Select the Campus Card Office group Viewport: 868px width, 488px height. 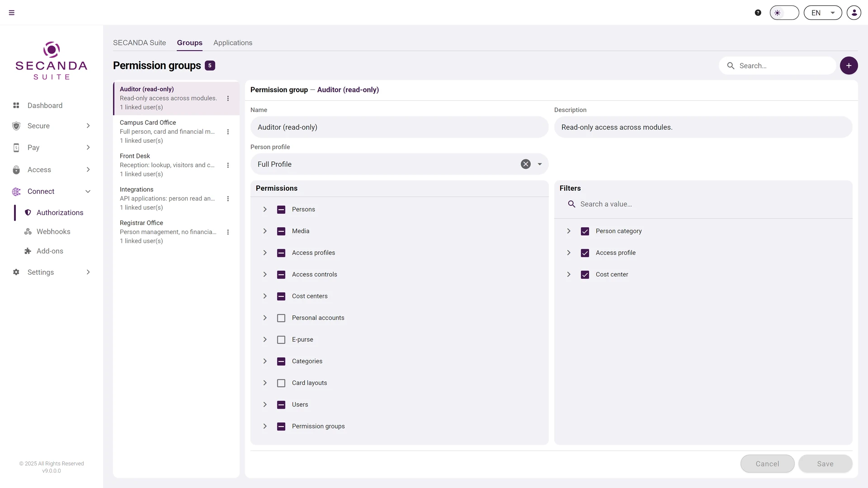(176, 131)
